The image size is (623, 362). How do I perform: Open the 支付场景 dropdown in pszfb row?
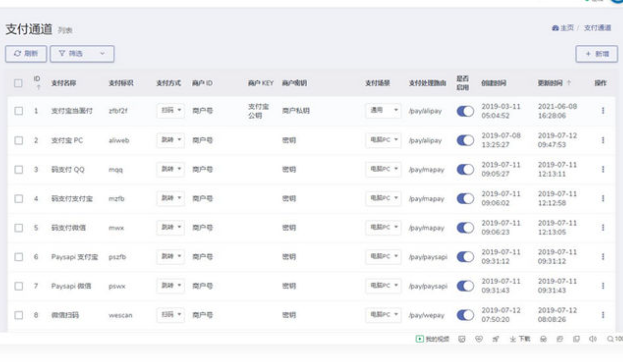click(383, 256)
